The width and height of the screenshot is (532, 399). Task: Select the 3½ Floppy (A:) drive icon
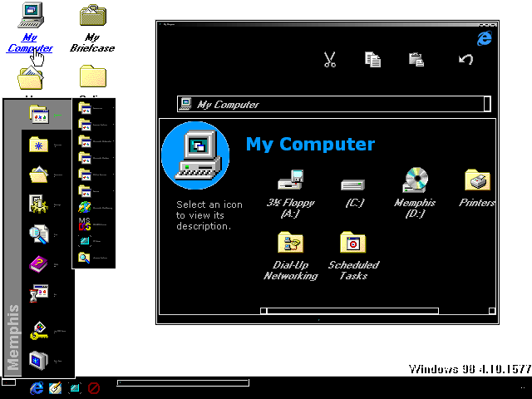pos(290,194)
